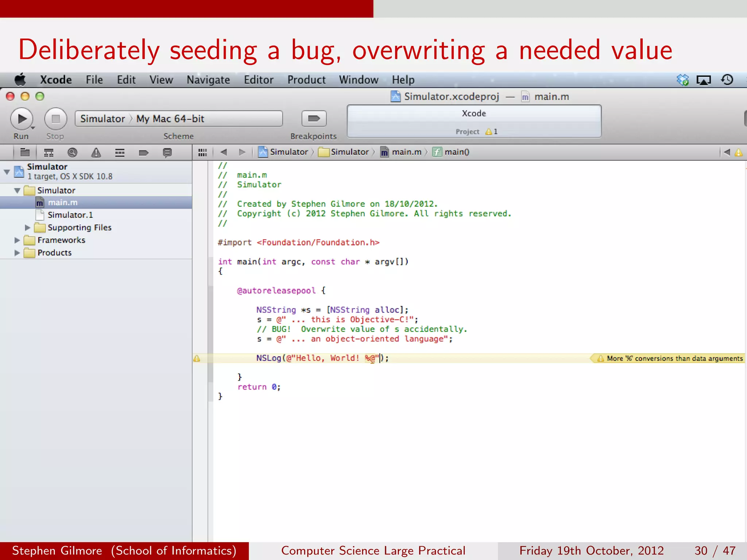Click the Run button
The width and height of the screenshot is (747, 560).
pos(22,119)
